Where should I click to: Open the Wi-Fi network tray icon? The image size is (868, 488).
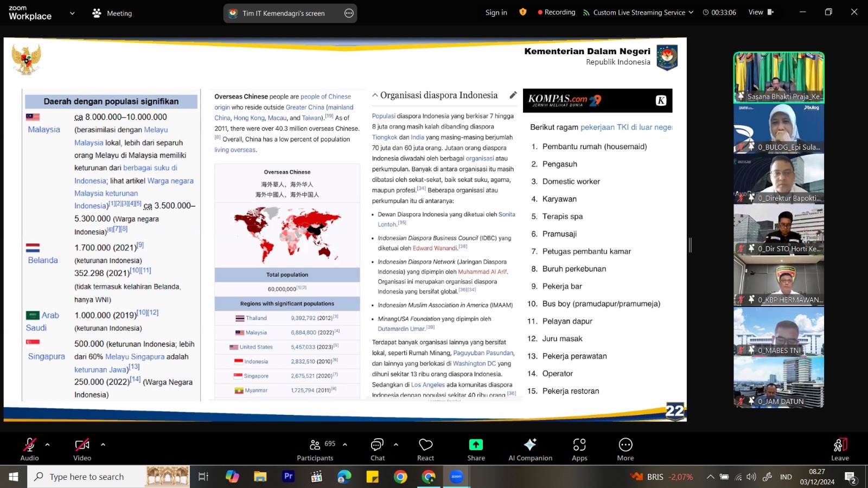pos(738,477)
